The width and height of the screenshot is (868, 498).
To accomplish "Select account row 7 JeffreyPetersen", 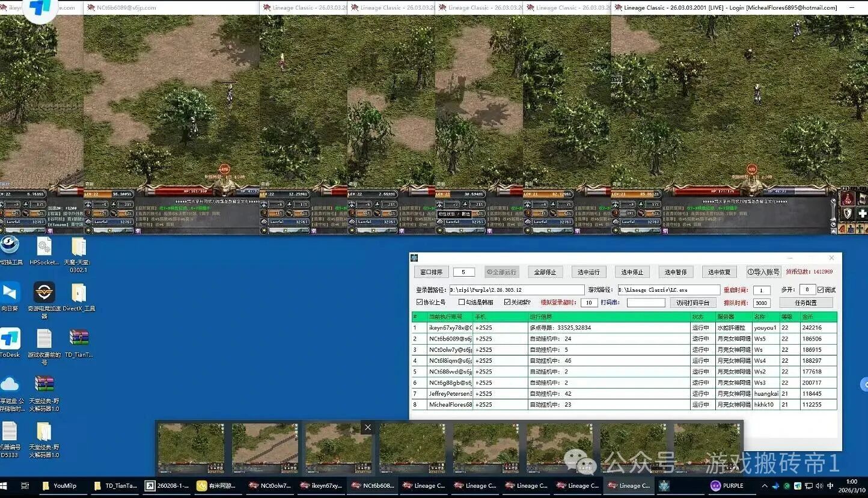I will (x=450, y=394).
